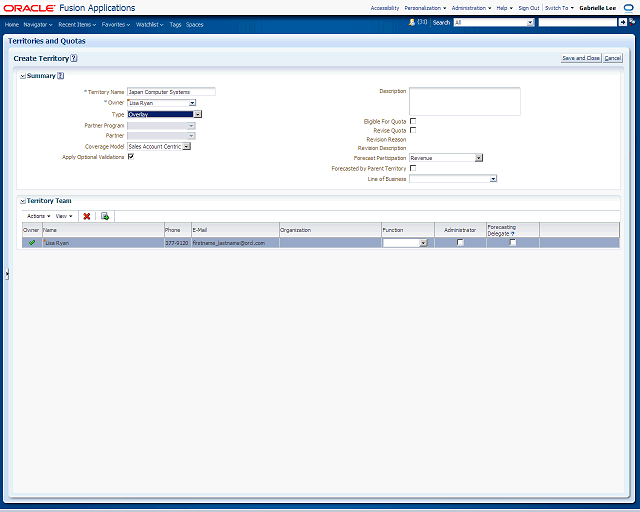Click the Description text area
This screenshot has height=512, width=640.
[465, 101]
